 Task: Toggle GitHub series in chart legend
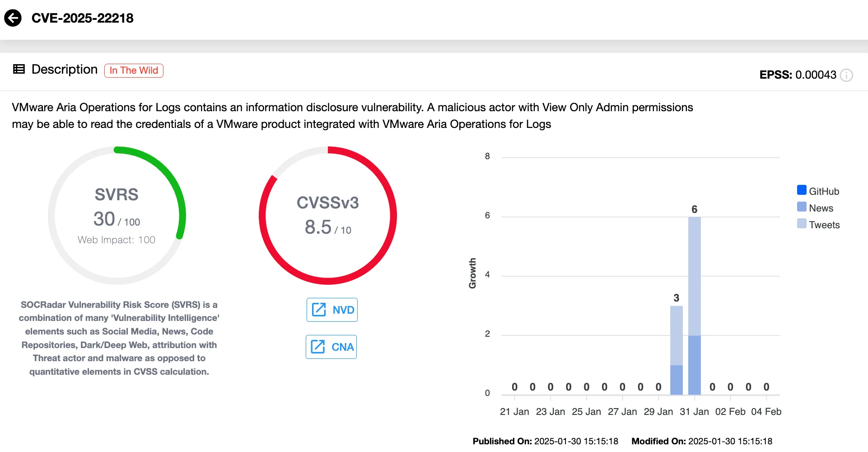pos(818,191)
